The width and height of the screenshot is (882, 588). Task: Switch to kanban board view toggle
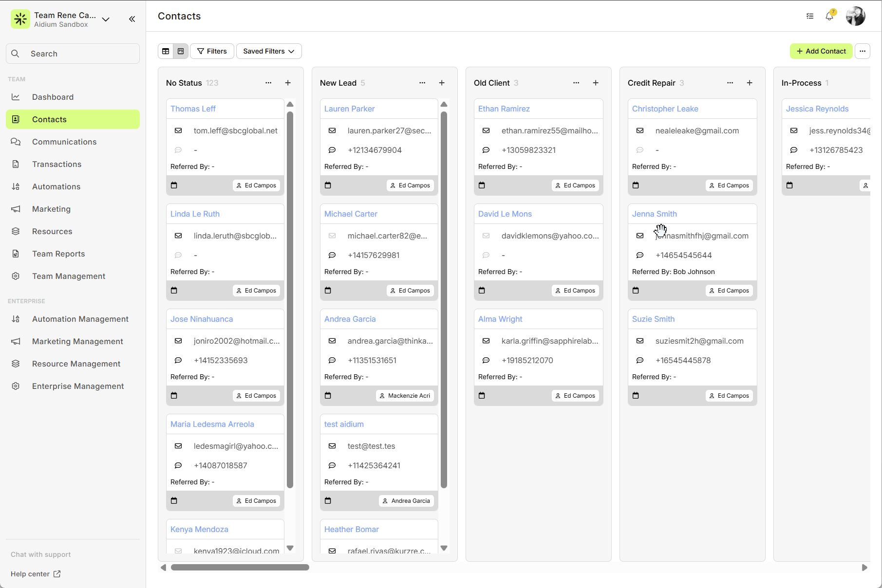tap(181, 51)
